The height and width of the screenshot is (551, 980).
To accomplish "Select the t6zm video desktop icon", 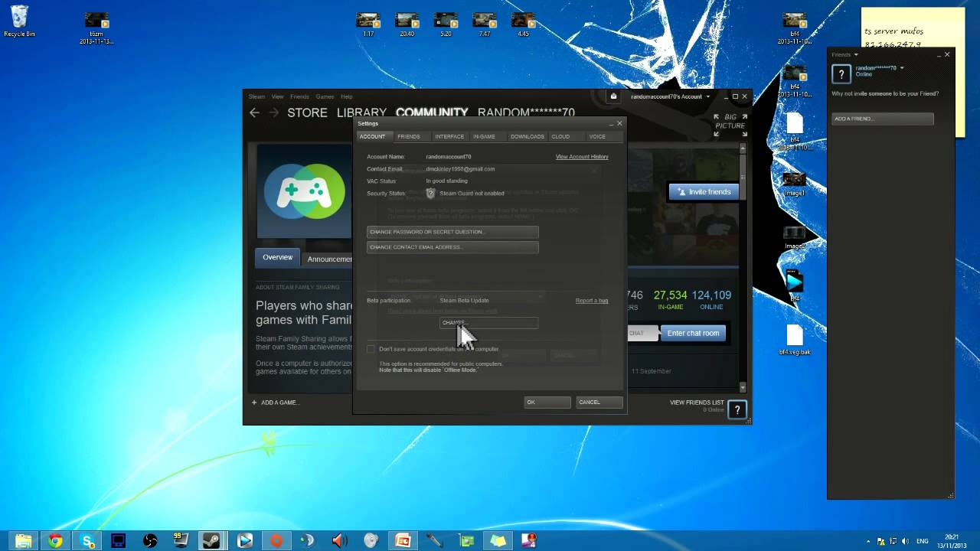I will click(x=96, y=28).
